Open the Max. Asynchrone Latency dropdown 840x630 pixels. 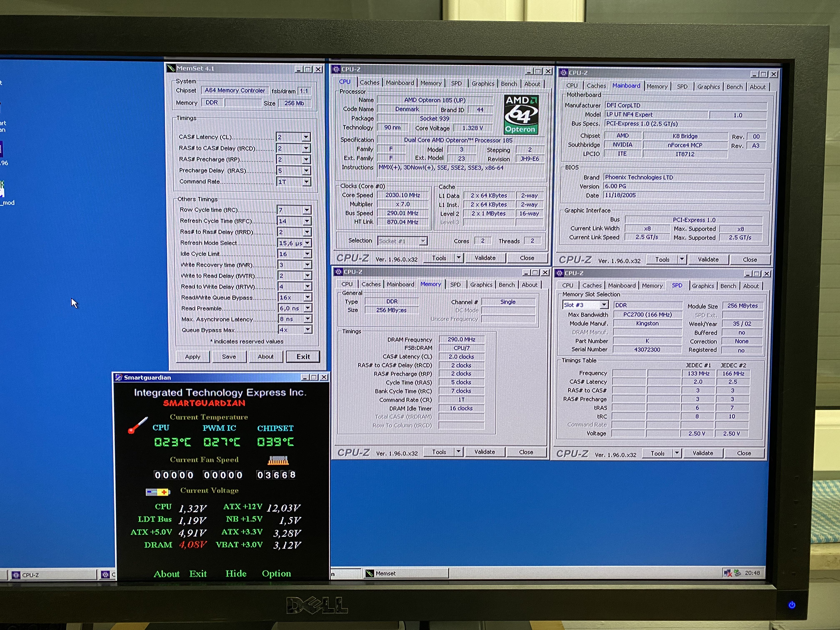pos(308,319)
